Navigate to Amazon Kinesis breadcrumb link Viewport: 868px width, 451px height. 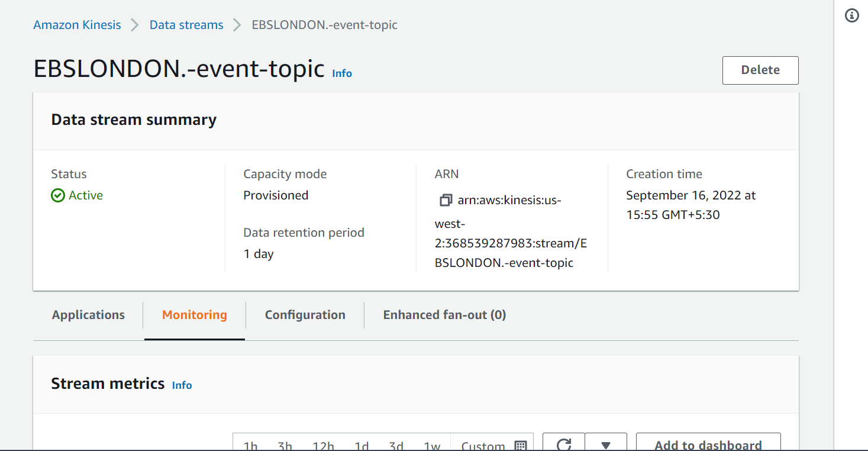point(77,25)
